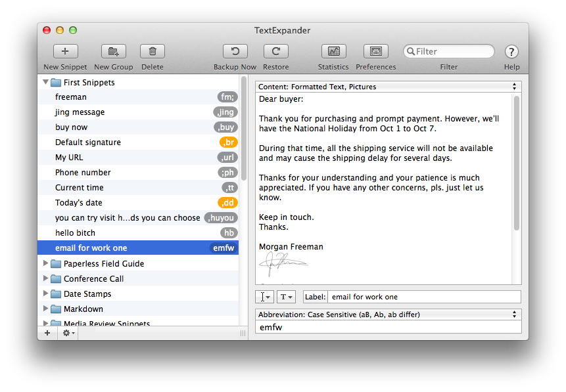Viewport: 566px width, 392px height.
Task: Select the freeman snippet
Action: pyautogui.click(x=138, y=97)
